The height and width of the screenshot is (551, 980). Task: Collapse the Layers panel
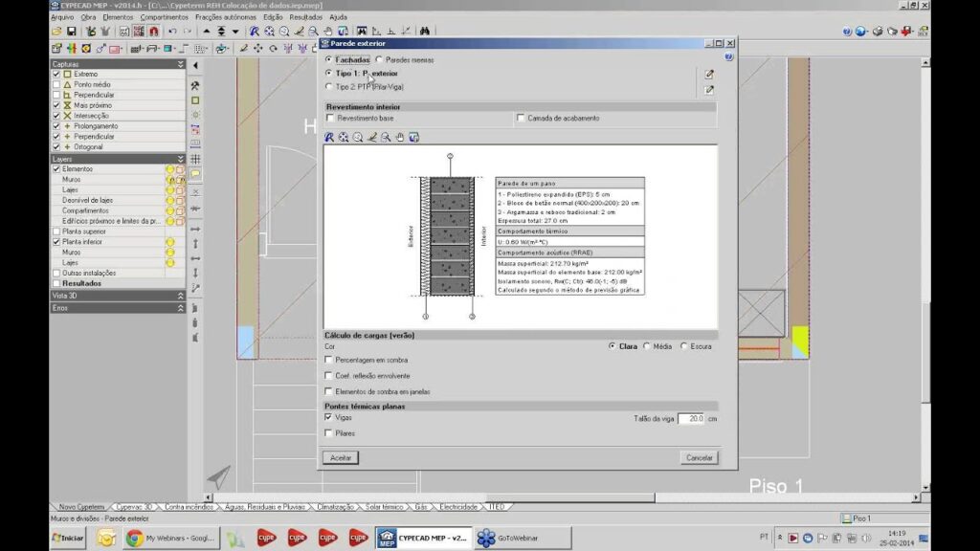click(x=180, y=159)
